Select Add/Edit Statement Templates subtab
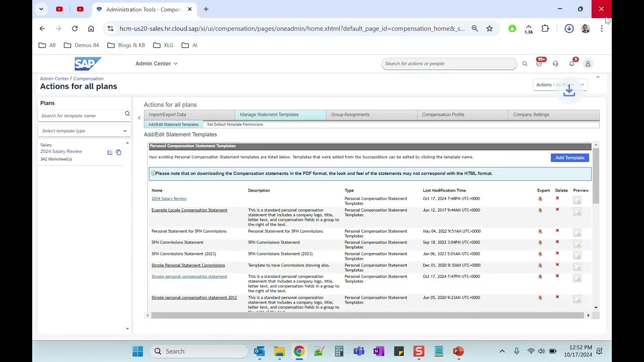 pos(174,125)
